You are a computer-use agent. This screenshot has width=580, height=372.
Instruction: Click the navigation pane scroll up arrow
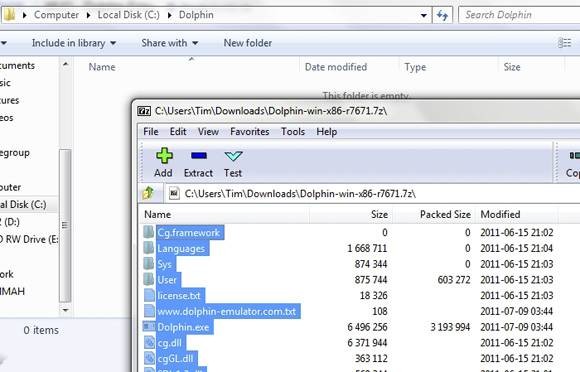65,64
